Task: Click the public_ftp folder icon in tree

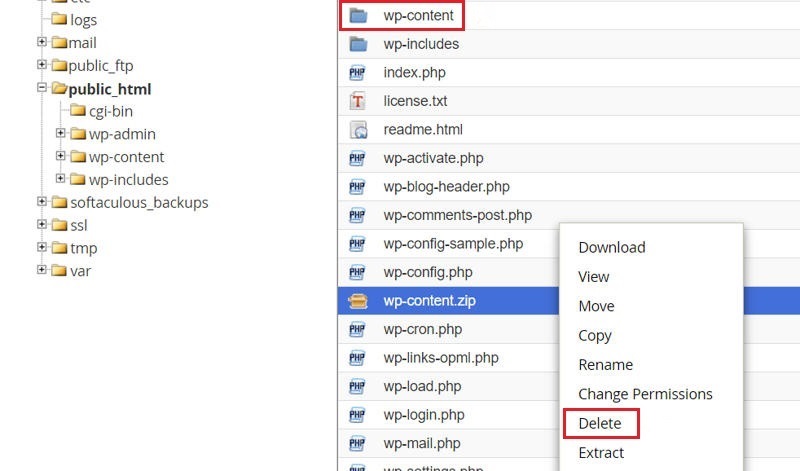Action: pyautogui.click(x=59, y=65)
